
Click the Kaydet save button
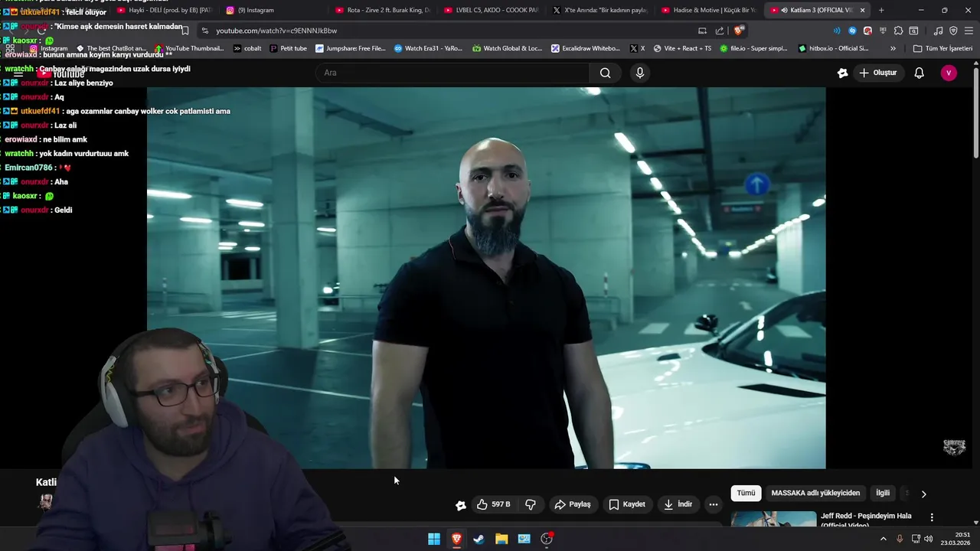tap(627, 504)
